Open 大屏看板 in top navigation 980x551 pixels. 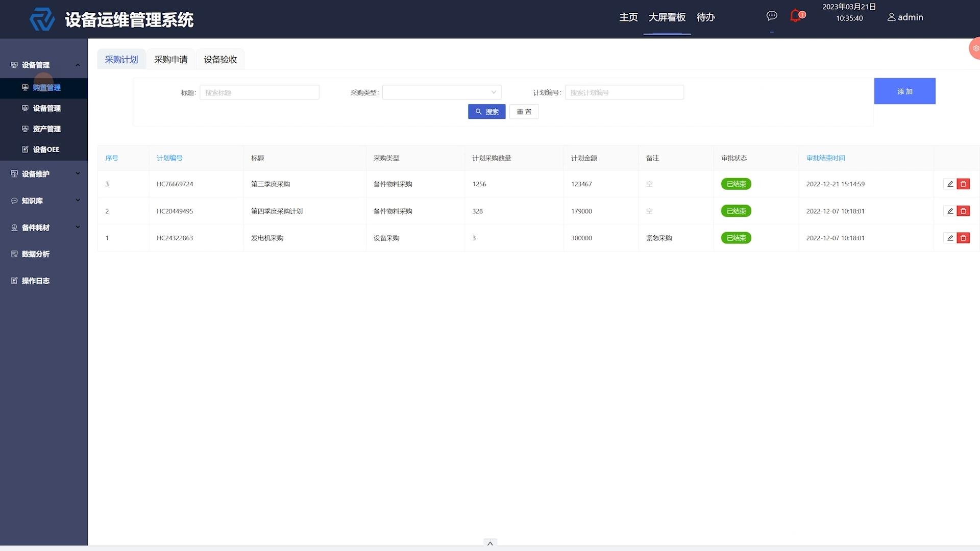coord(667,17)
